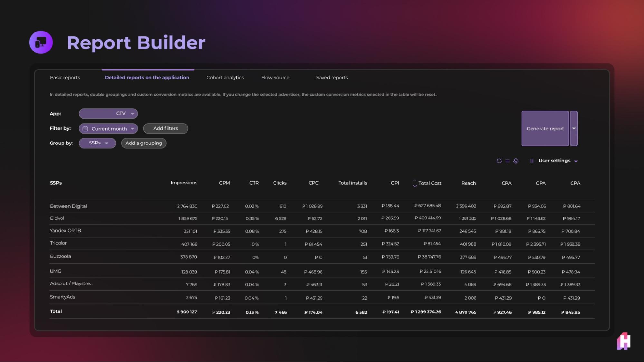This screenshot has height=362, width=644.
Task: Open the SSPs grouping dropdown
Action: tap(97, 143)
